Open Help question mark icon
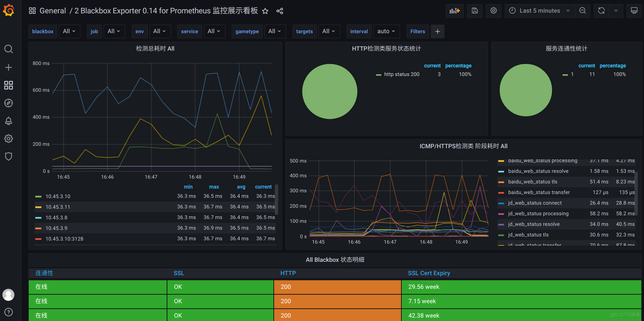This screenshot has width=644, height=321. click(x=9, y=312)
